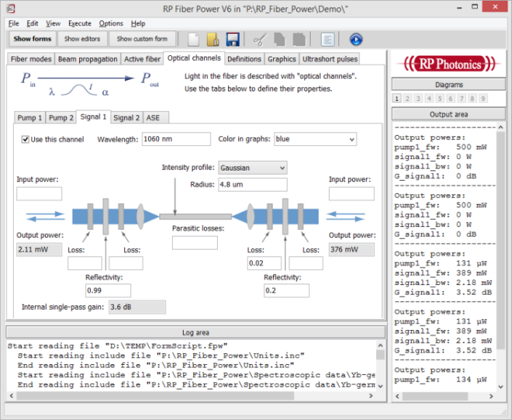Screen dimensions: 512x420
Task: Expand the Intensity profile Gaussian dropdown
Action: [253, 168]
